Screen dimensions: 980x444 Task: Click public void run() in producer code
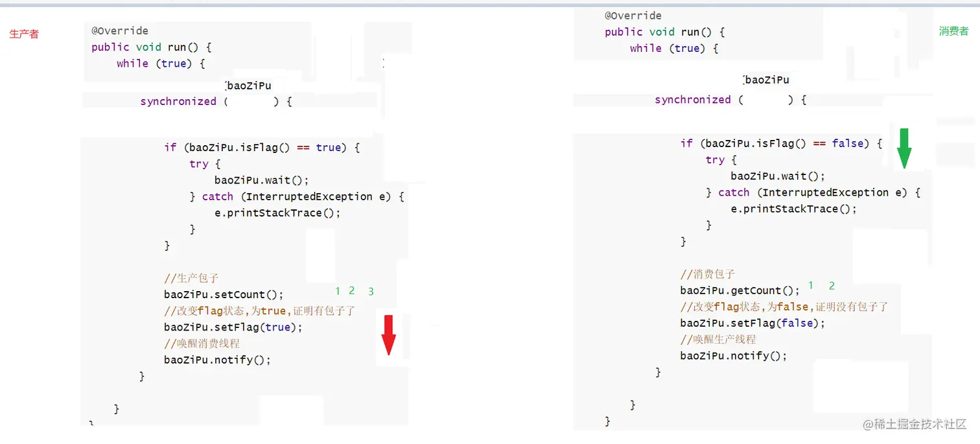click(152, 47)
